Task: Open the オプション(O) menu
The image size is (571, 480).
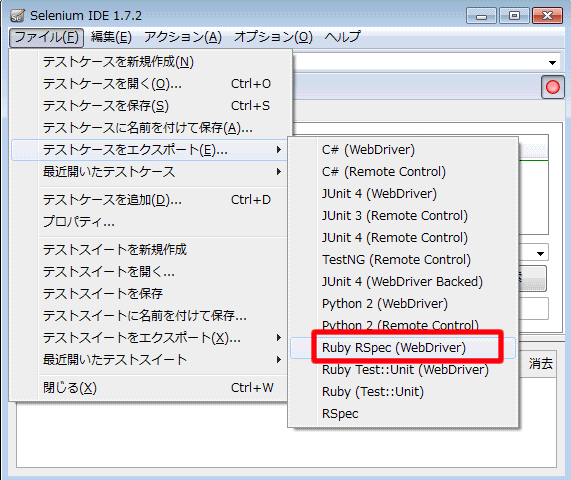Action: pos(273,37)
